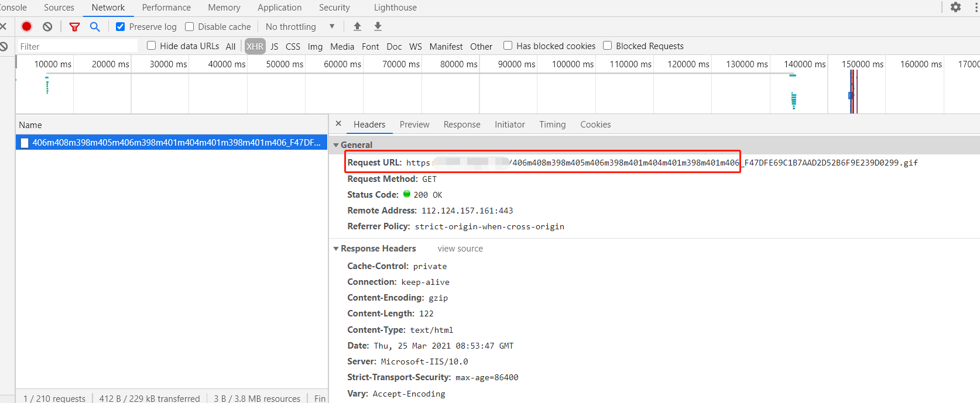
Task: Open the Performance panel
Action: pos(166,8)
